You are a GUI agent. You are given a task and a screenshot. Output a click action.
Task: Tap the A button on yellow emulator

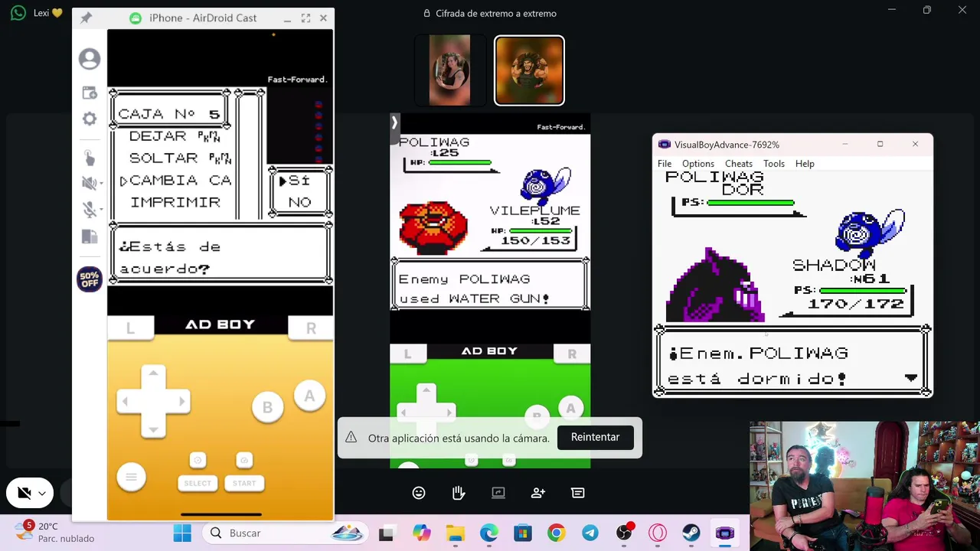309,396
